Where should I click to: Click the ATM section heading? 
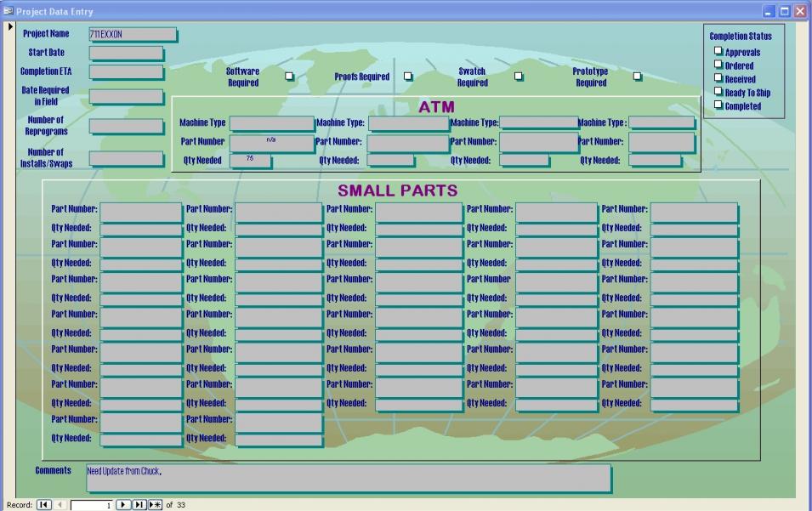tap(436, 107)
